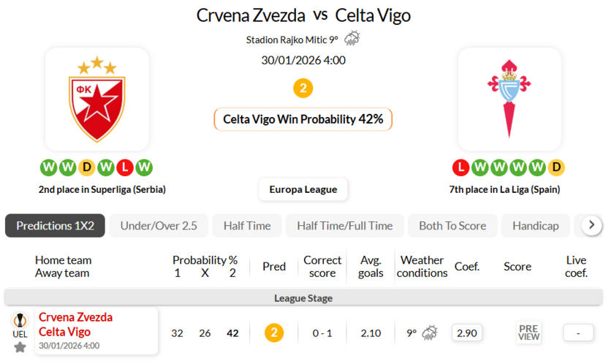Select the Both To Score tab
The width and height of the screenshot is (614, 364).
[x=452, y=226]
